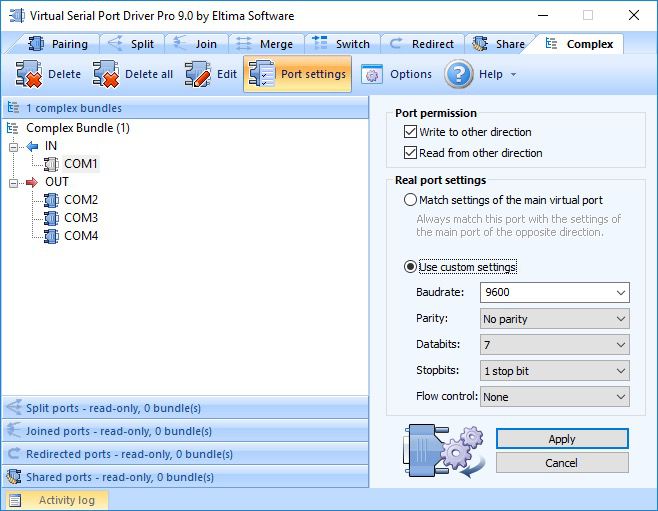Collapse the OUT tree node
This screenshot has width=658, height=511.
pos(13,183)
